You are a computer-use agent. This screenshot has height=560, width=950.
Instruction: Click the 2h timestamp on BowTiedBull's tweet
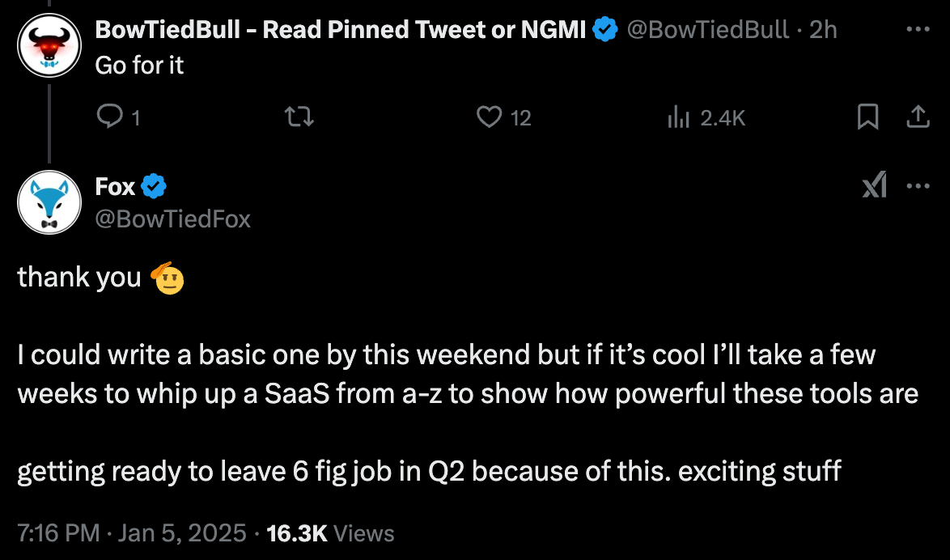pos(824,30)
